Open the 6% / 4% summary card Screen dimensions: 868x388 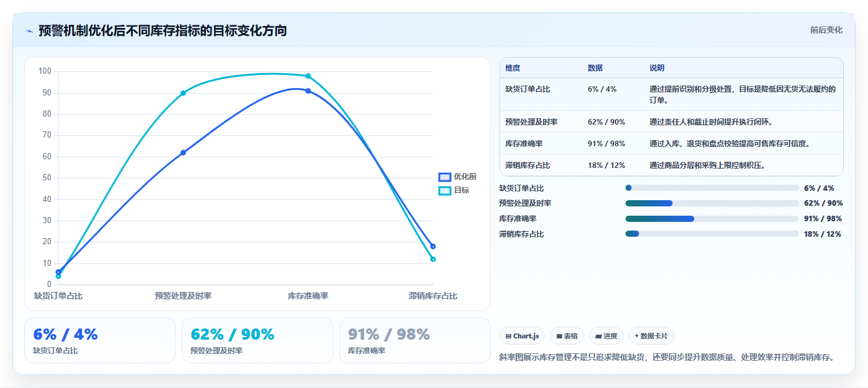tap(99, 340)
